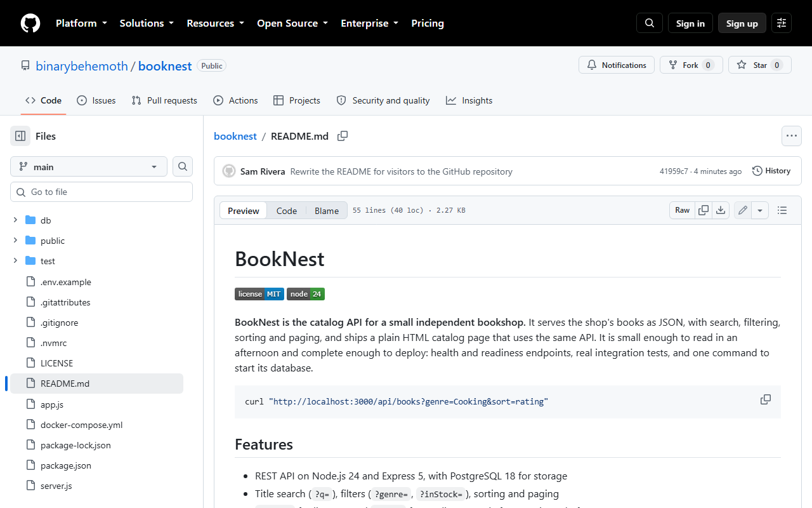This screenshot has width=812, height=508.
Task: Open the booknest breadcrumb link
Action: click(x=235, y=136)
